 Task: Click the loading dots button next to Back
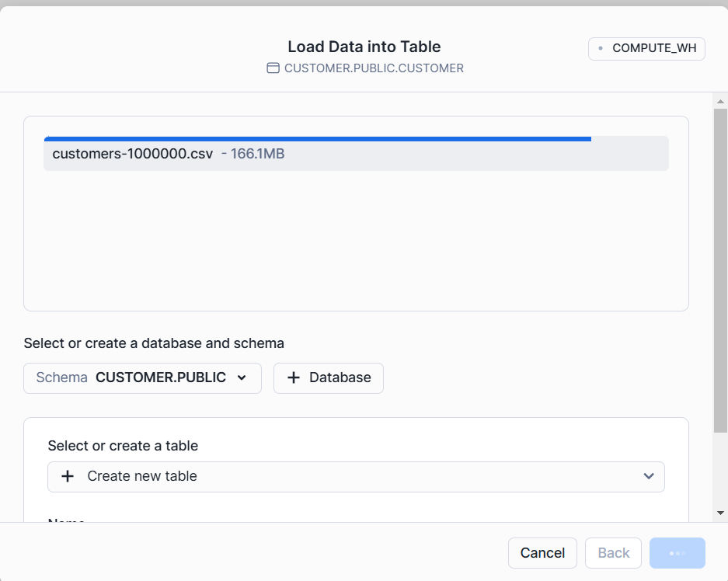coord(677,553)
